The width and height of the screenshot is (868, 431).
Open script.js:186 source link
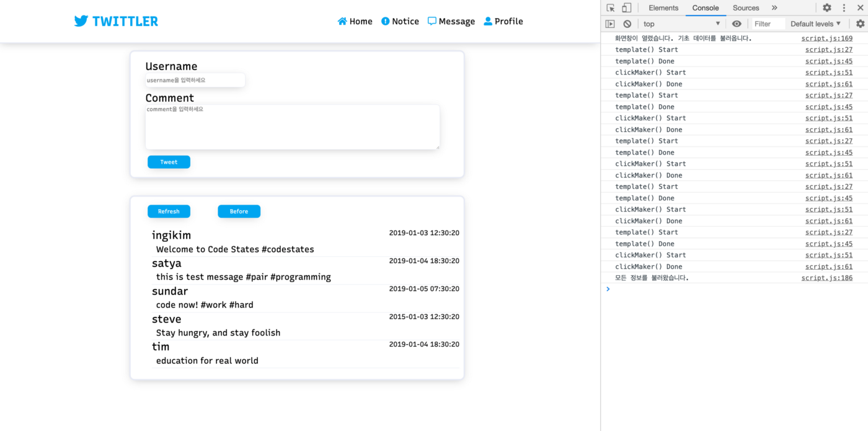coord(827,278)
